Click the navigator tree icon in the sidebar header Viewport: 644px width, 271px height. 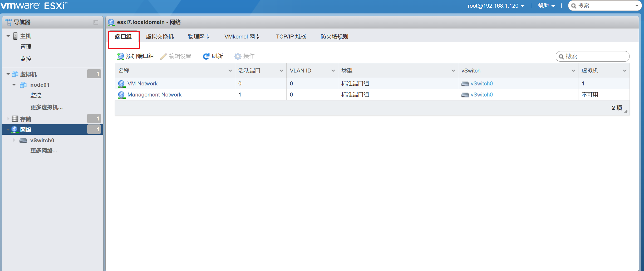click(x=8, y=22)
